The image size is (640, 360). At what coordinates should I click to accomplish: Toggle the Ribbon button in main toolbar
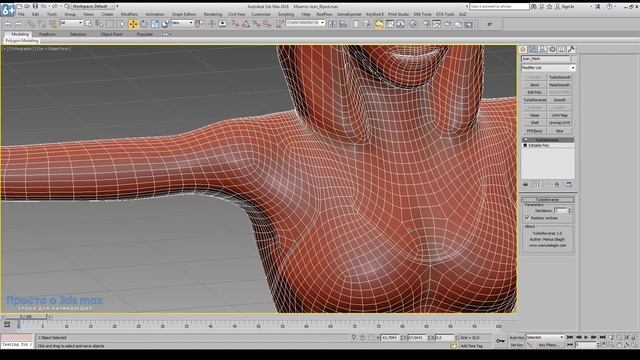coord(379,24)
